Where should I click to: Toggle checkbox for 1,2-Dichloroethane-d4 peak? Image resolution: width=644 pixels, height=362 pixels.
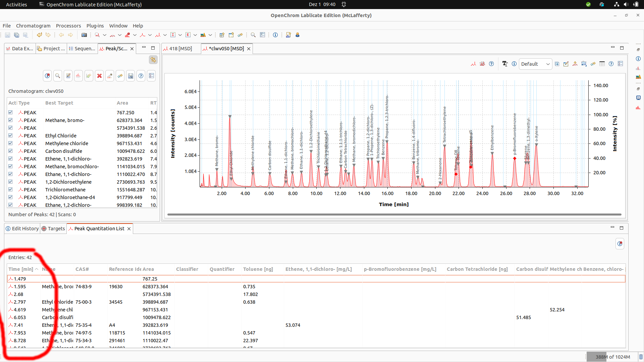click(x=10, y=197)
